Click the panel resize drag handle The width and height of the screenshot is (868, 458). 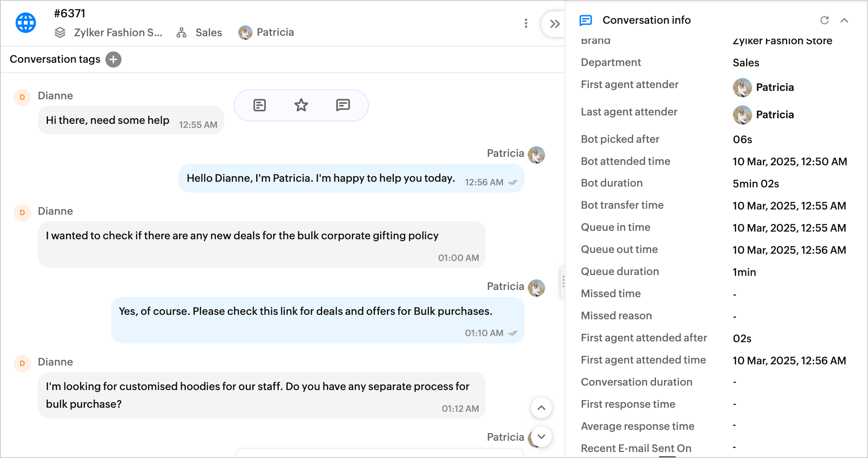pos(563,281)
